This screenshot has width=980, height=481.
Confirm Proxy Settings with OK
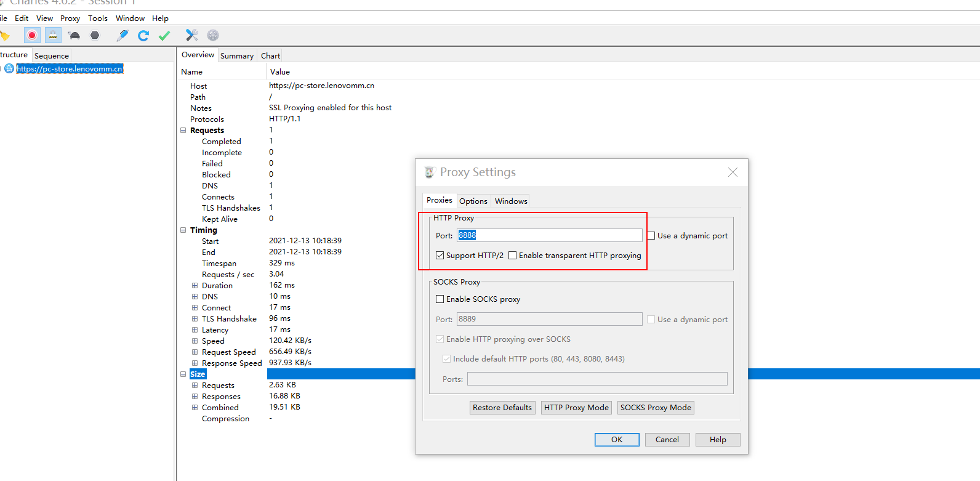[x=617, y=440]
